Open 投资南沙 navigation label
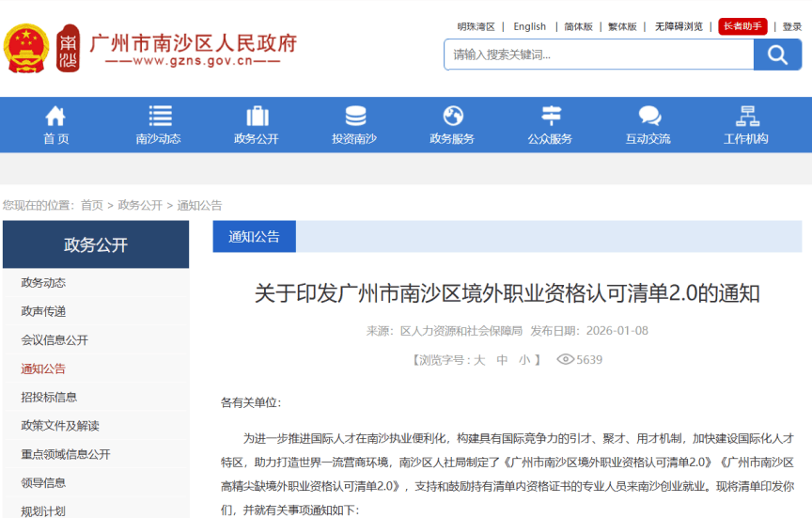The height and width of the screenshot is (518, 812). pyautogui.click(x=354, y=139)
